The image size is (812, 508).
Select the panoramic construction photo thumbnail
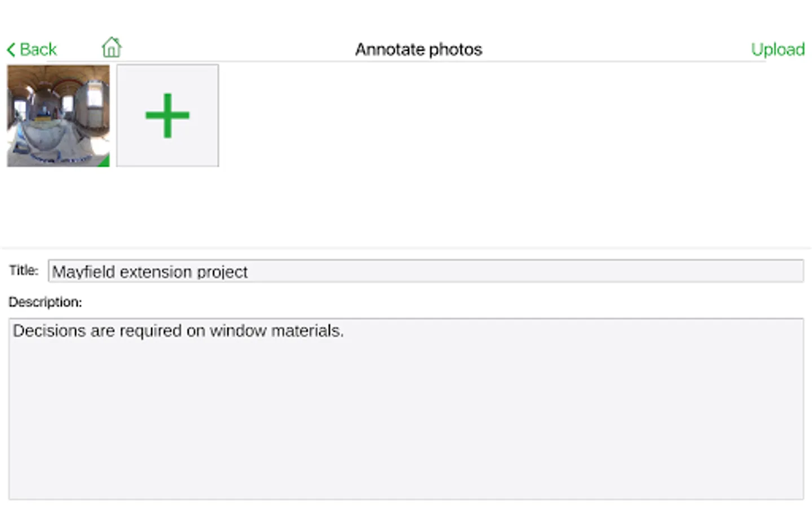[58, 115]
